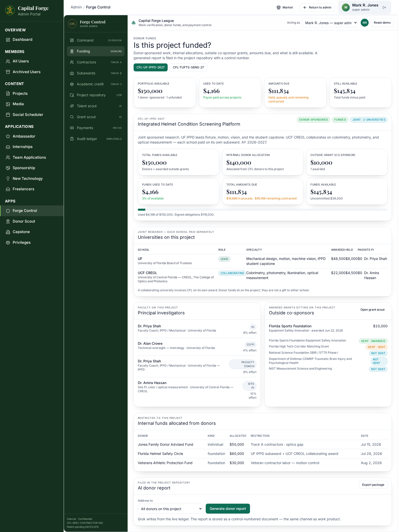Open Contractors Track A menu item
The image size is (398, 532).
(96, 62)
